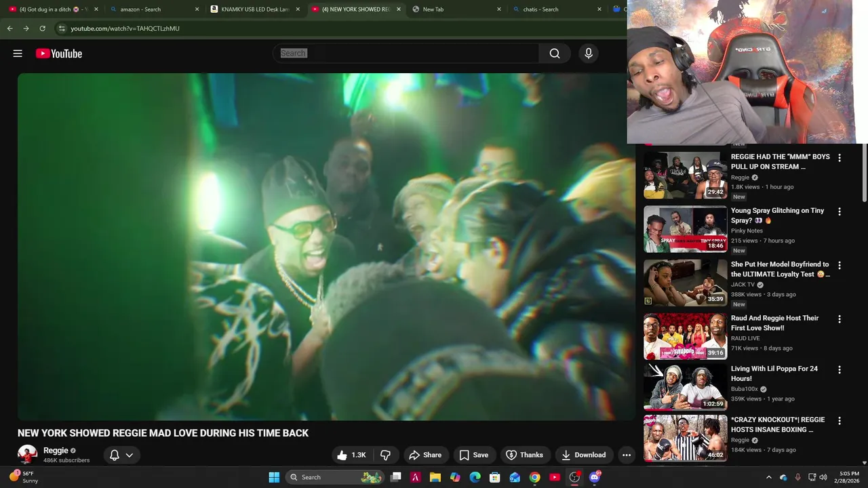Image resolution: width=868 pixels, height=488 pixels.
Task: Open Microsoft Edge from the taskbar
Action: pos(475,477)
